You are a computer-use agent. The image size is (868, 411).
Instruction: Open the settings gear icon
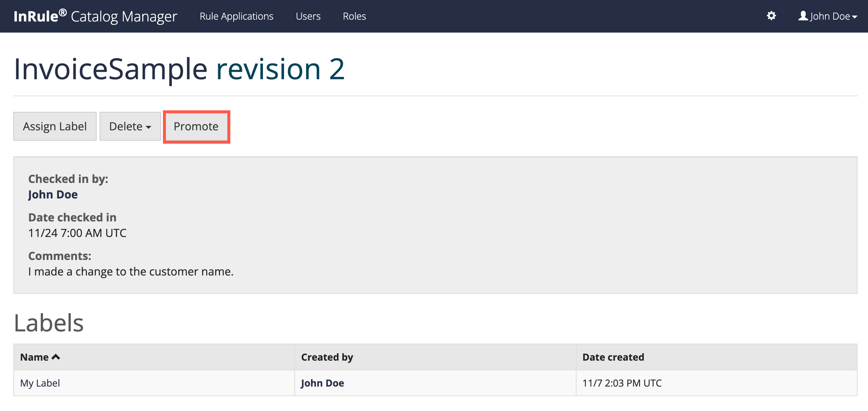771,16
